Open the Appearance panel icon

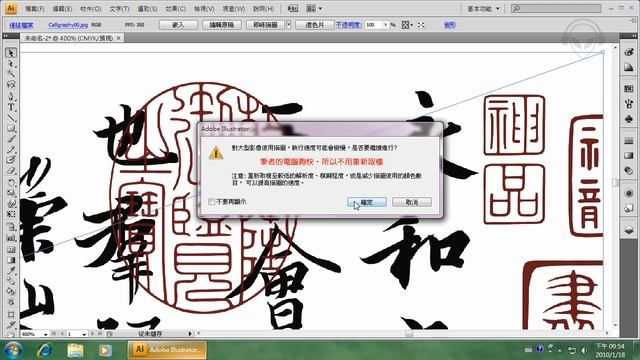click(x=629, y=193)
